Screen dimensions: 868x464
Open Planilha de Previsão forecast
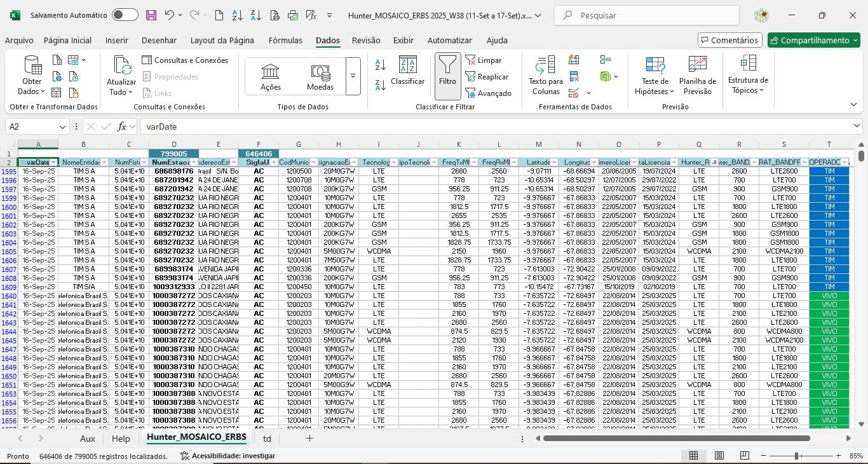point(697,65)
